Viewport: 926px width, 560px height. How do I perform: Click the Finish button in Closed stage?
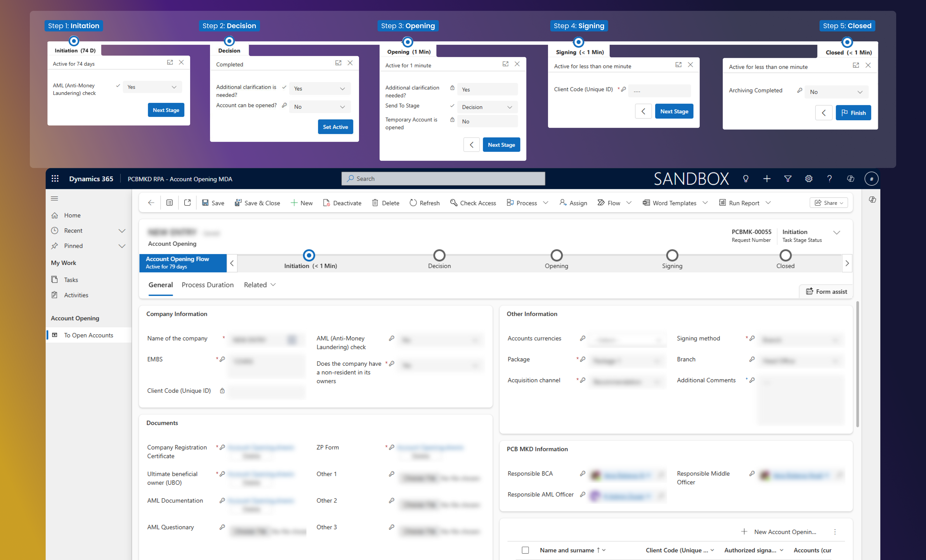[x=853, y=113]
